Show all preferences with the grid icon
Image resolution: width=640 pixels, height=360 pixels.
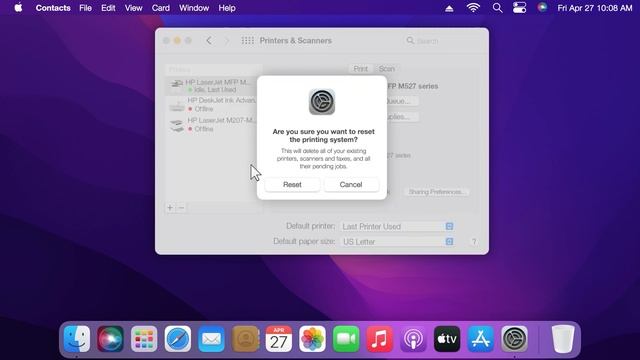pyautogui.click(x=247, y=40)
